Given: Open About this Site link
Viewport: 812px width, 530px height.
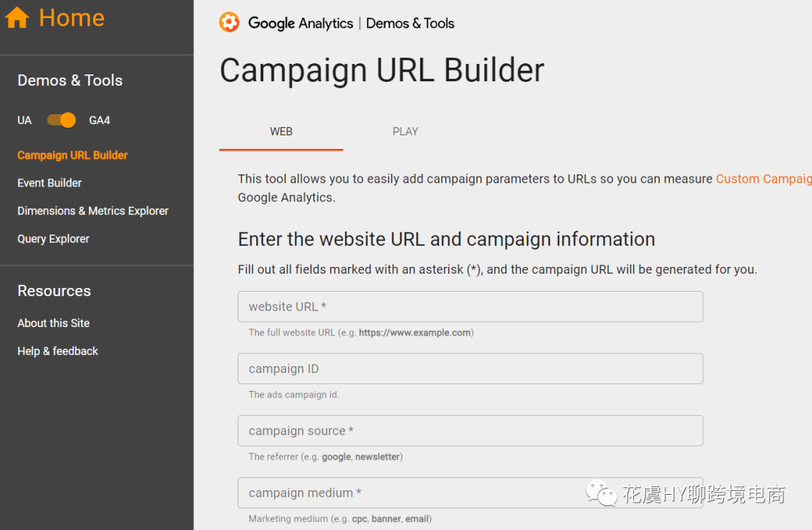Looking at the screenshot, I should (x=53, y=323).
